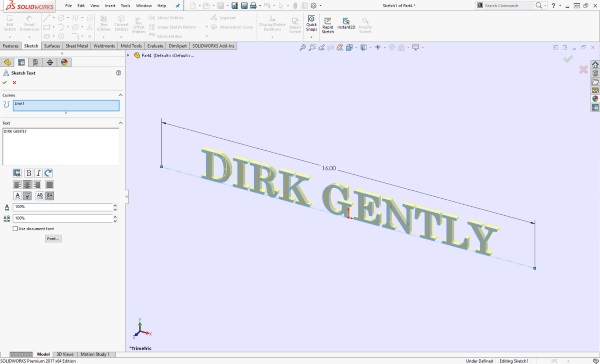Open the Tools menu
Image resolution: width=600 pixels, height=364 pixels.
click(126, 6)
